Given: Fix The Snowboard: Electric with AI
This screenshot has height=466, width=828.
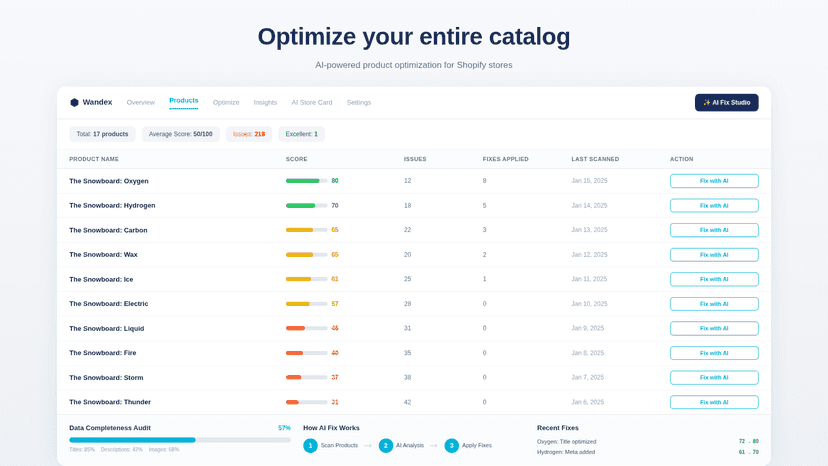Looking at the screenshot, I should [714, 304].
